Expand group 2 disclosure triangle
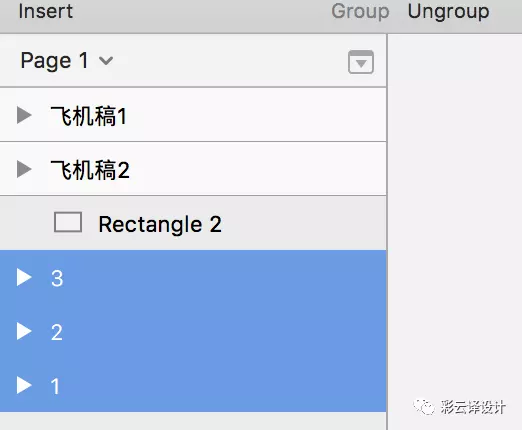Image resolution: width=522 pixels, height=430 pixels. tap(24, 331)
